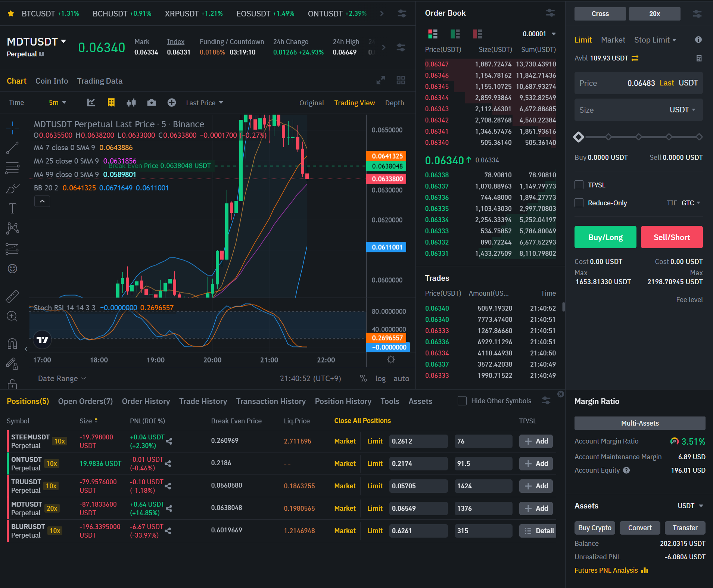The width and height of the screenshot is (713, 588).
Task: Toggle auto scale on chart
Action: pyautogui.click(x=401, y=379)
